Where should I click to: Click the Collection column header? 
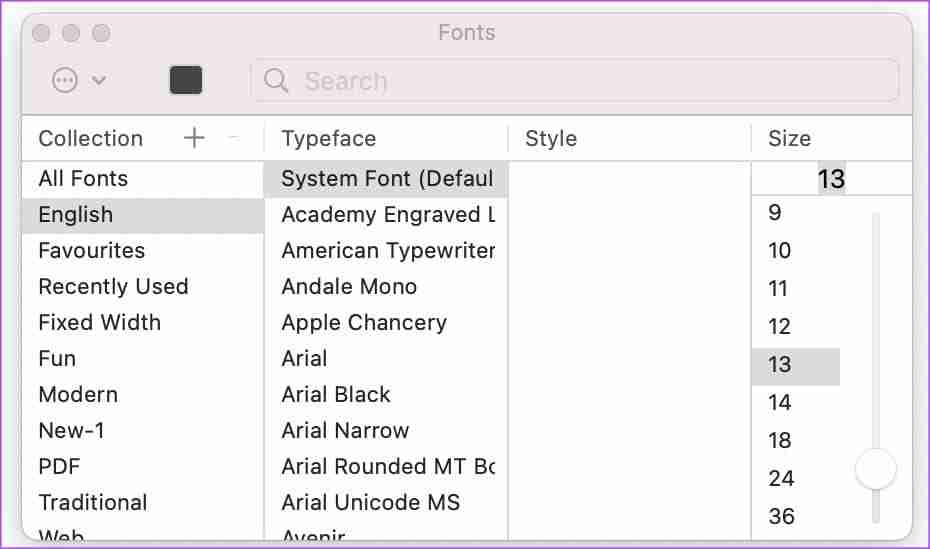click(91, 139)
